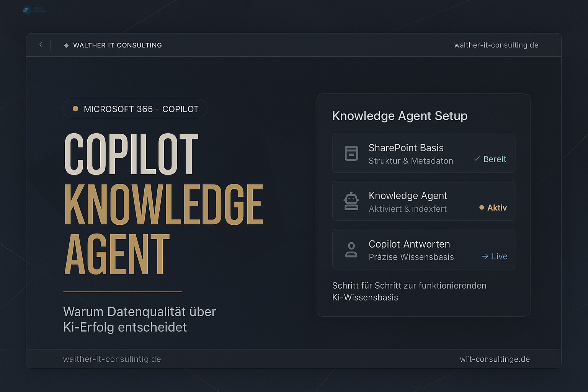Open the SharePoint Basis card
Image resolution: width=588 pixels, height=392 pixels.
pos(424,153)
